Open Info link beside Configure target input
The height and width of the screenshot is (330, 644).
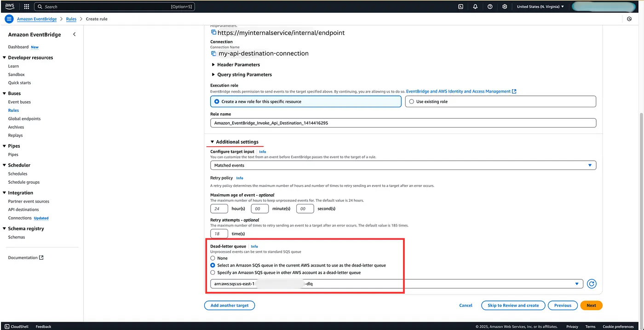coord(262,151)
